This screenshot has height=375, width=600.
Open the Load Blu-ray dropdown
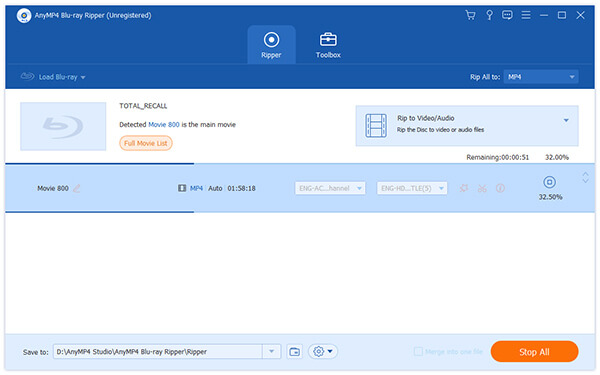point(53,77)
